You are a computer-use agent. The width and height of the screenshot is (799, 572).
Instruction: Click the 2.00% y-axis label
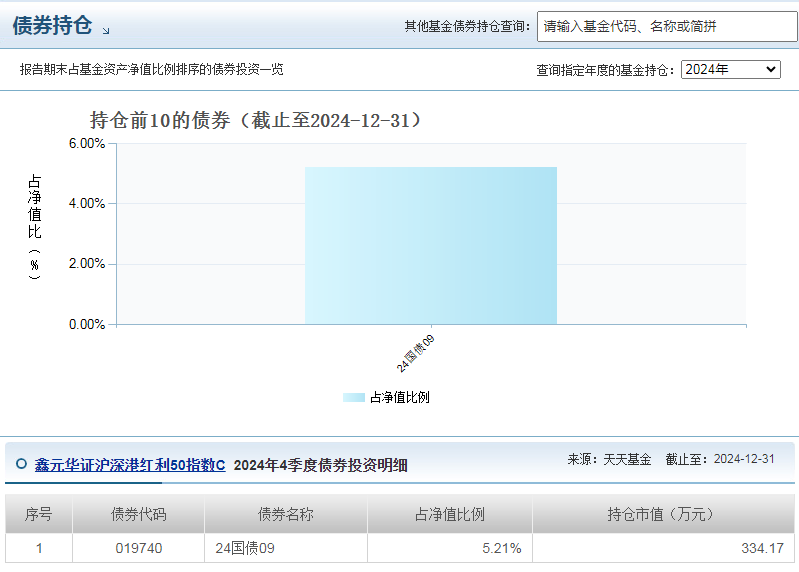[87, 264]
